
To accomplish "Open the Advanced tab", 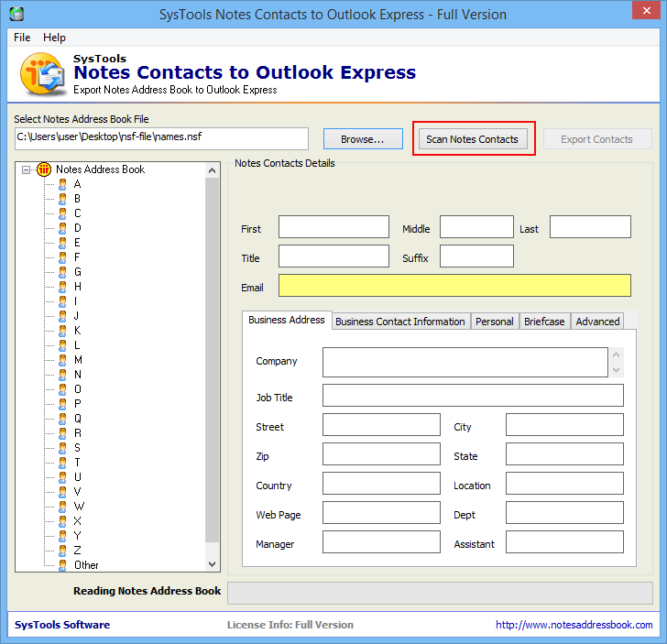I will coord(597,322).
